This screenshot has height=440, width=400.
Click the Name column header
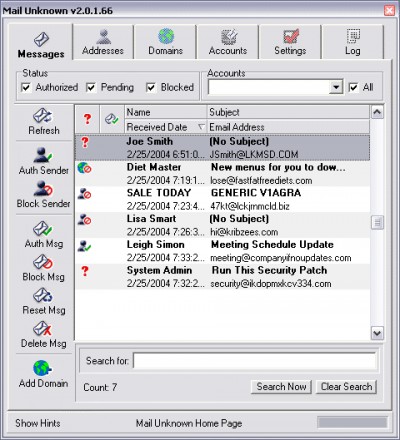tap(166, 112)
